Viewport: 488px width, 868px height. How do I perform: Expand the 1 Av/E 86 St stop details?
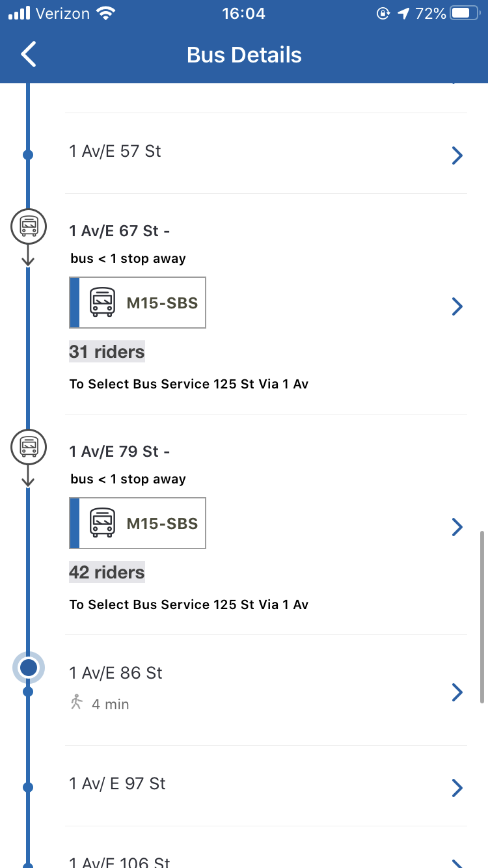pos(457,692)
